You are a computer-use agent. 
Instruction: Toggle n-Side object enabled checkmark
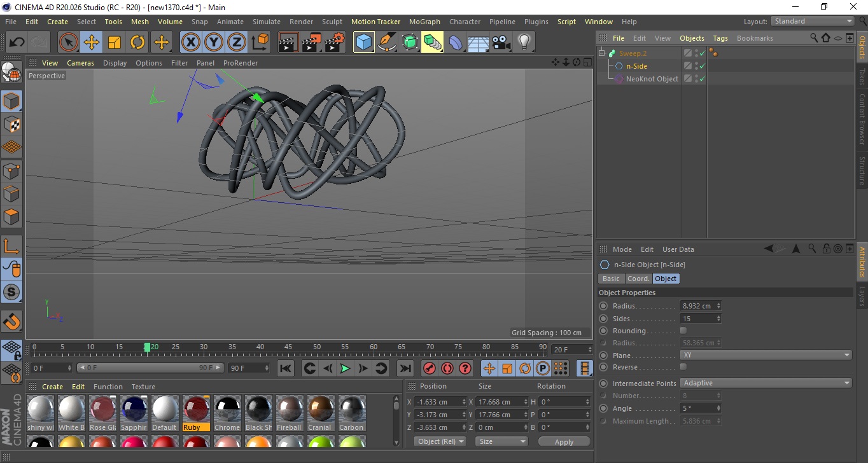702,66
